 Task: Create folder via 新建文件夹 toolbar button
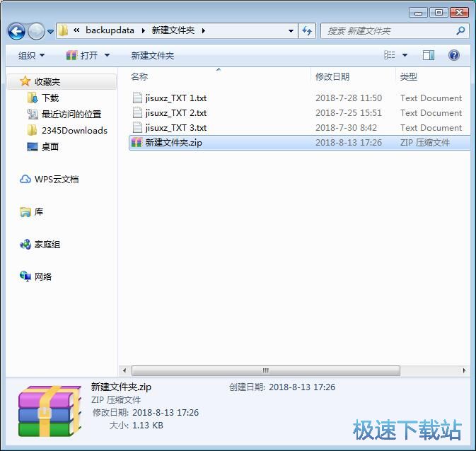(152, 56)
